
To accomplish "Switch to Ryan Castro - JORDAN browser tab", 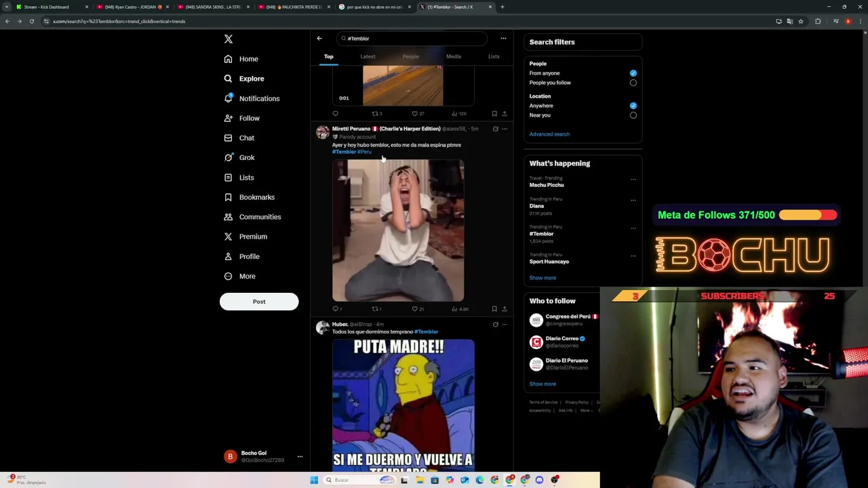I will [132, 7].
